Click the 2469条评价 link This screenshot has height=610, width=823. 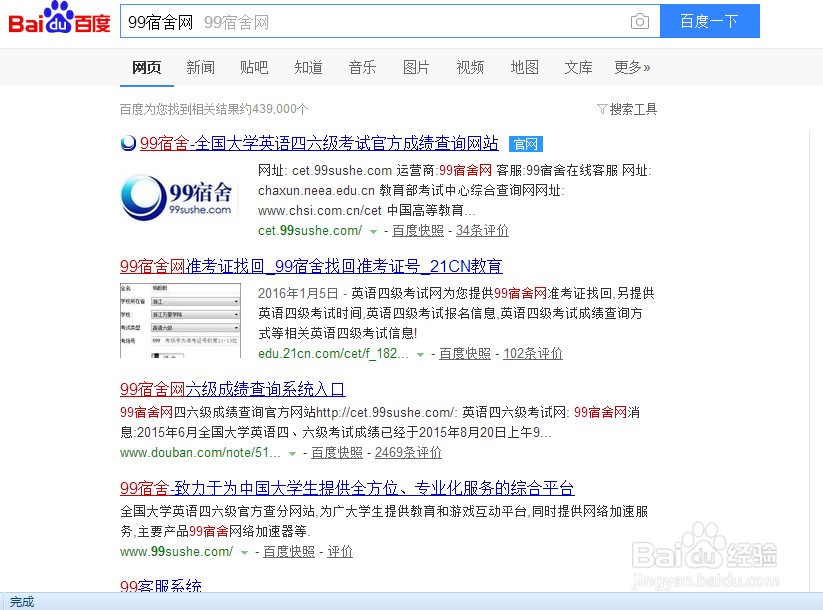[x=407, y=452]
